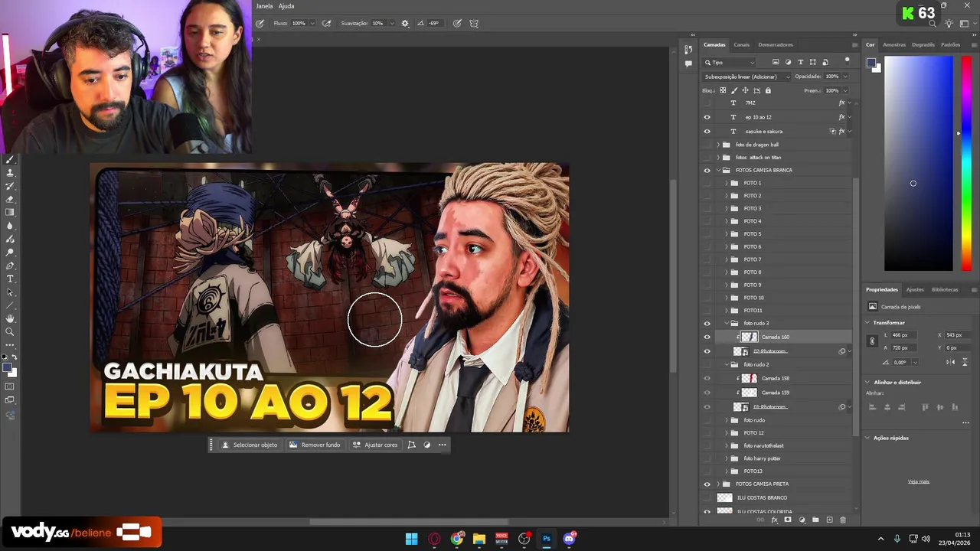
Task: Toggle airbrush build-up next to Fluxo
Action: tap(326, 24)
